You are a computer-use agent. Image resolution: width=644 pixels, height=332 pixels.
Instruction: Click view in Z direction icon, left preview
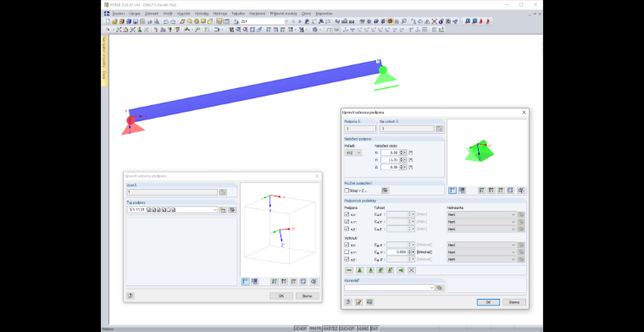pos(293,281)
